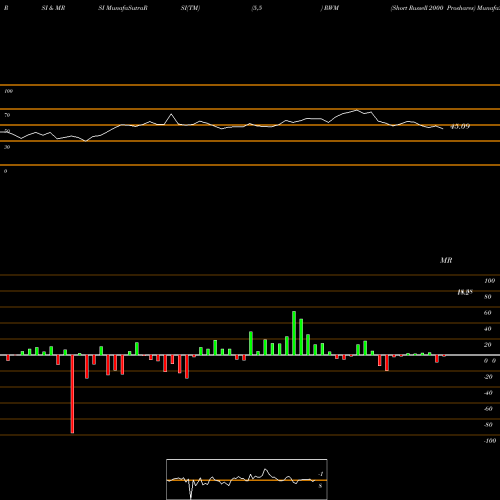Click the RSI axis label 100

pos(9,91)
